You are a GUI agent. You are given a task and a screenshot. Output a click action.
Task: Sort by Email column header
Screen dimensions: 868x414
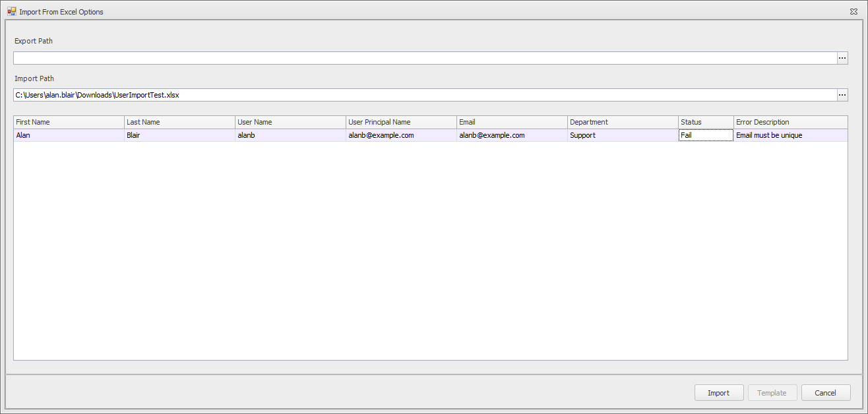512,122
